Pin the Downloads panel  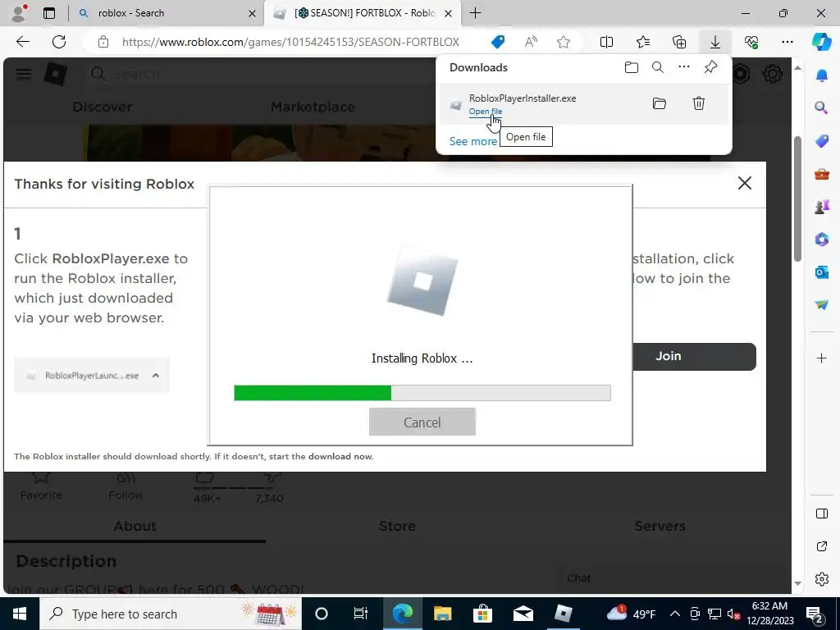(x=710, y=67)
